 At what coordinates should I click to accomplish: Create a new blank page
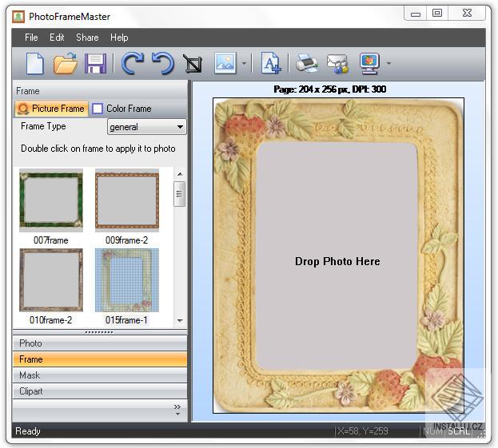(x=34, y=63)
